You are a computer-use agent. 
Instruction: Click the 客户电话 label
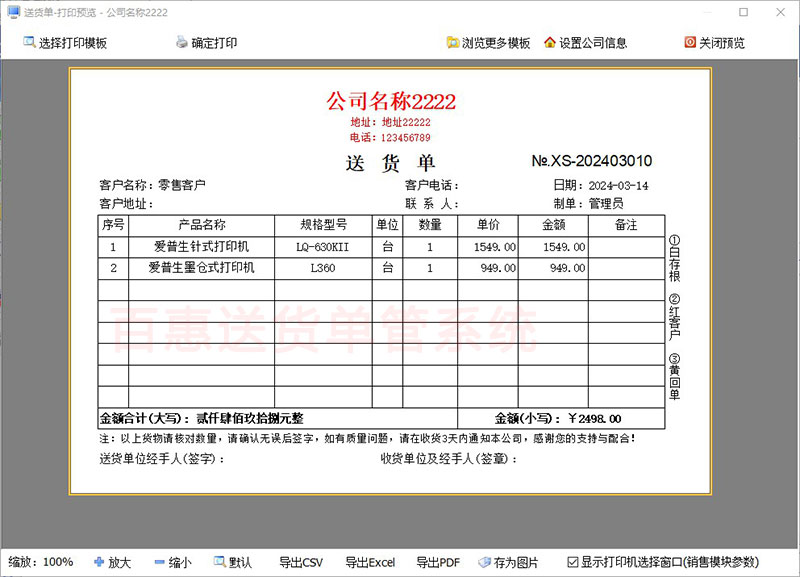click(432, 185)
